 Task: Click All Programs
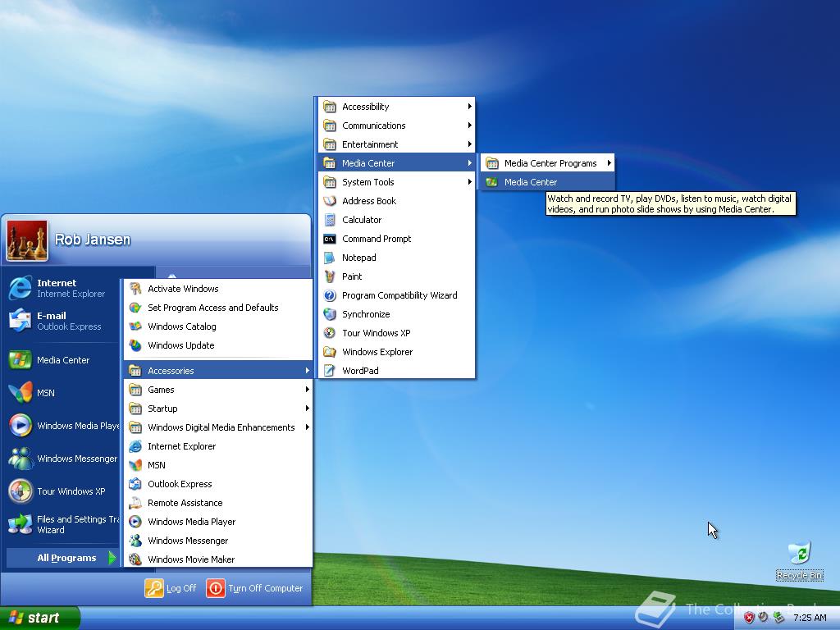point(63,558)
